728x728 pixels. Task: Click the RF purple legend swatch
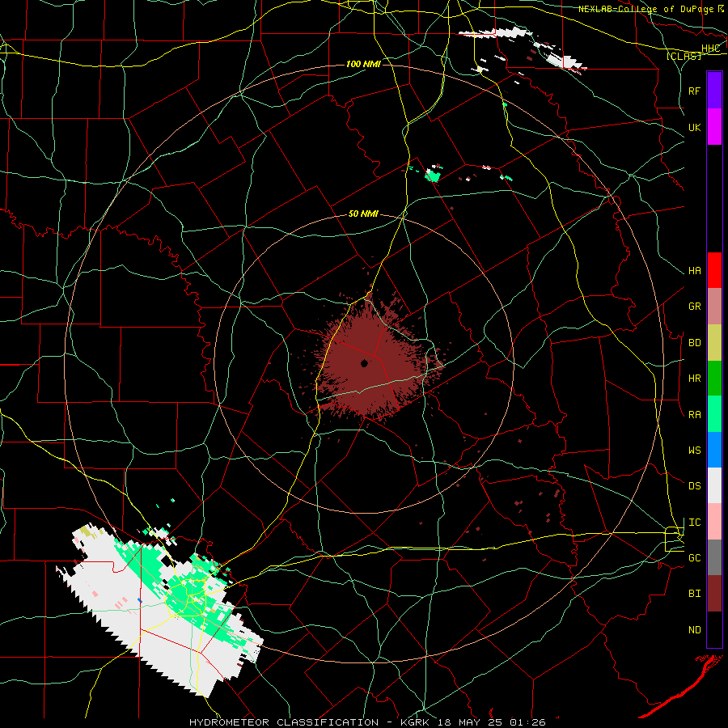(x=714, y=91)
